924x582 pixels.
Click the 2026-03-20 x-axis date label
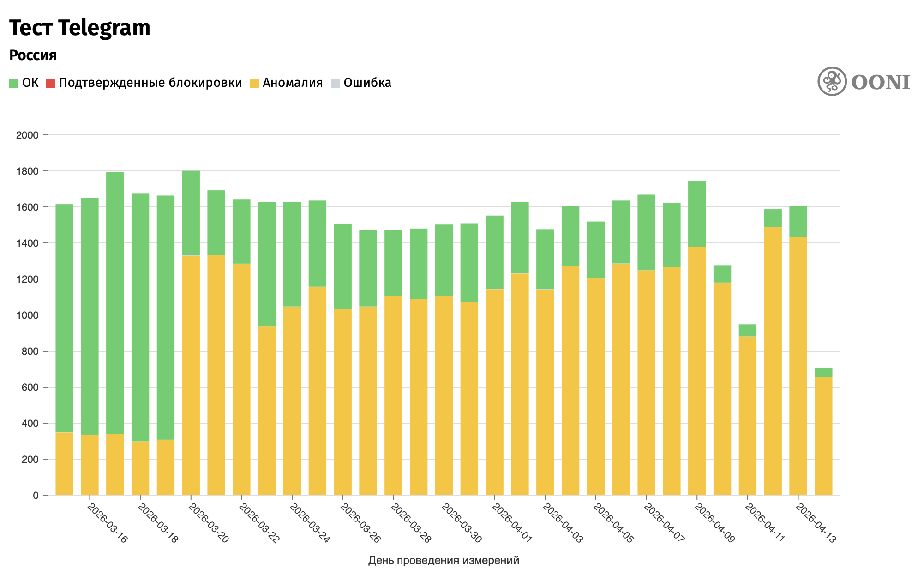[x=209, y=523]
